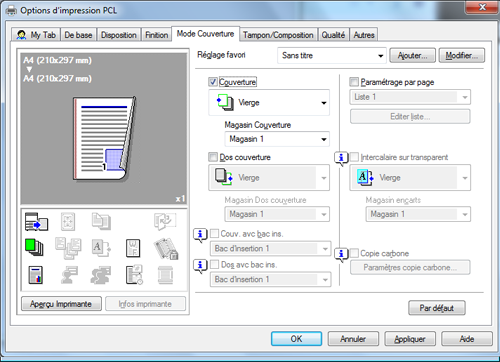Open the De base tab
This screenshot has height=362, width=500.
pos(78,35)
